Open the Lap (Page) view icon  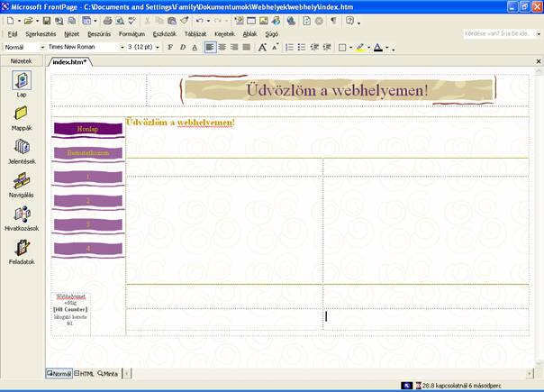click(22, 83)
